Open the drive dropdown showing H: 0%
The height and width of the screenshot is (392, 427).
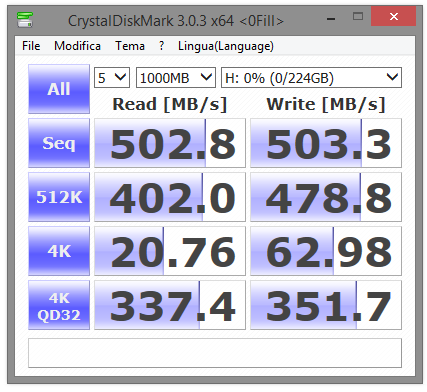click(x=311, y=78)
